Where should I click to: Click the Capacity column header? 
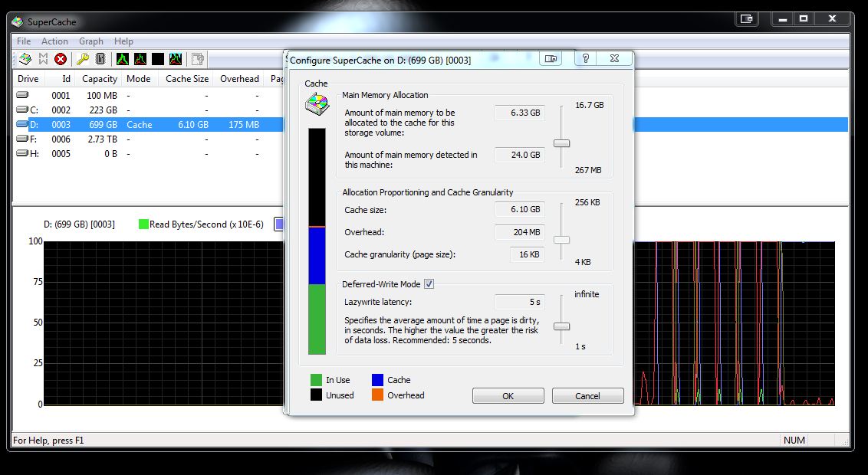[x=100, y=78]
